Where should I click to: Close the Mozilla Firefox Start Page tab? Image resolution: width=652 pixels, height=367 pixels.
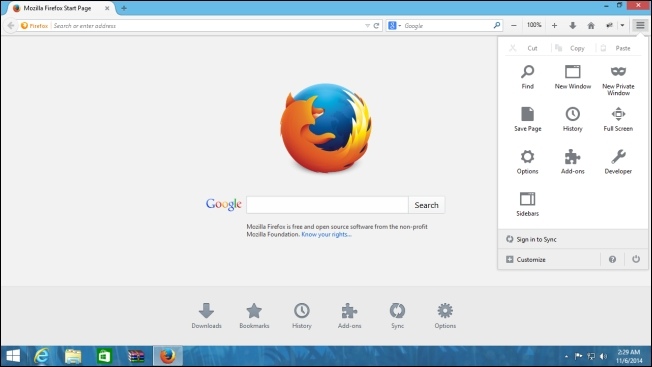[x=107, y=8]
